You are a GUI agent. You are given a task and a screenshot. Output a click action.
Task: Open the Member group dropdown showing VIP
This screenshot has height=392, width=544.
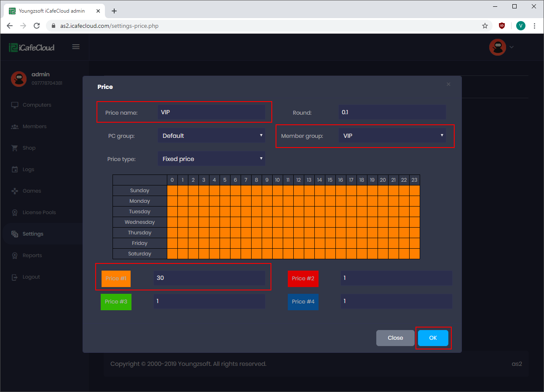(x=392, y=136)
